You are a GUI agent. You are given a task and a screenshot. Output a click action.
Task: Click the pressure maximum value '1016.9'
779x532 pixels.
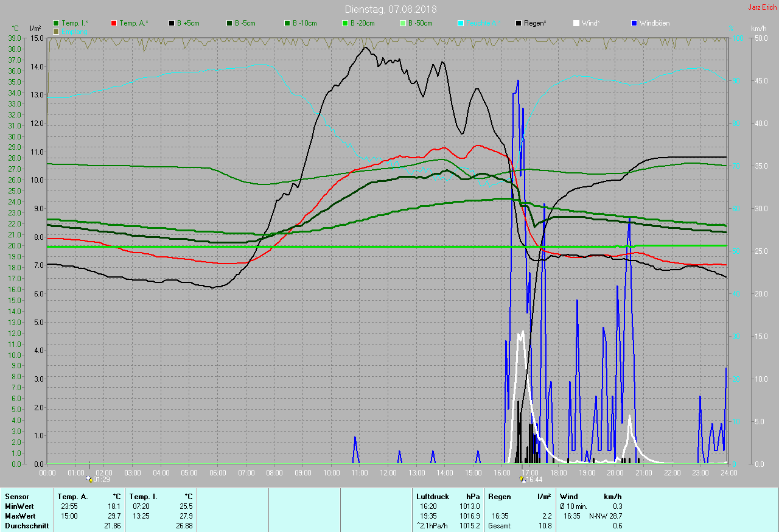[x=470, y=516]
